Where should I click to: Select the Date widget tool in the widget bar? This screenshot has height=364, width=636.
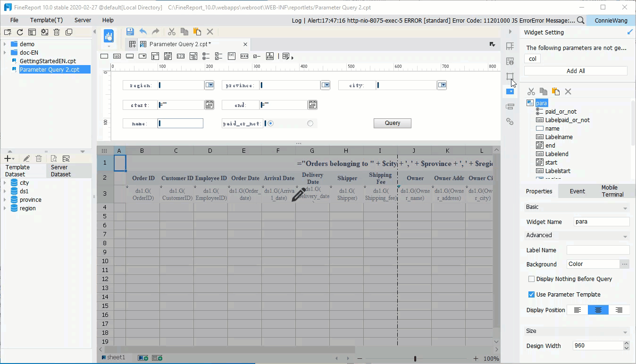tap(168, 56)
